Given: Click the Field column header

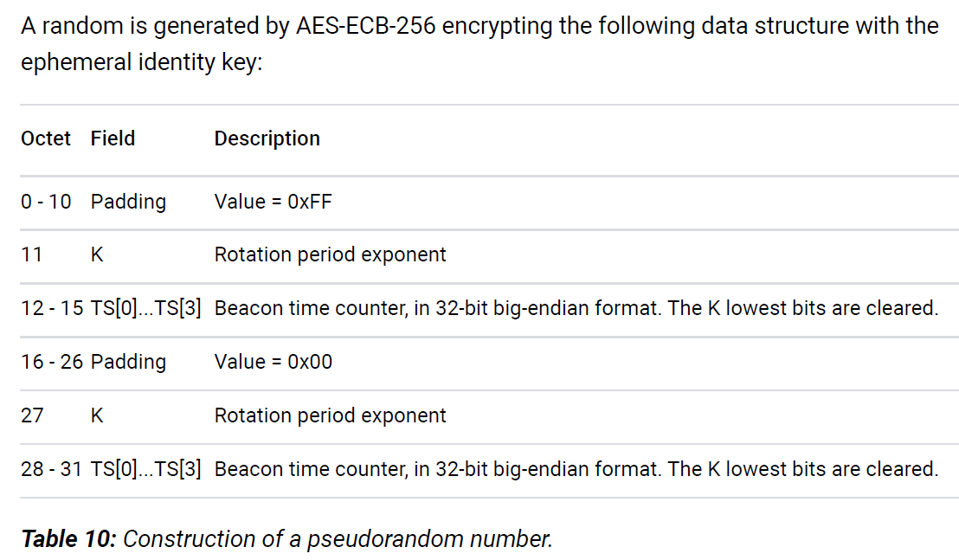Looking at the screenshot, I should tap(113, 138).
